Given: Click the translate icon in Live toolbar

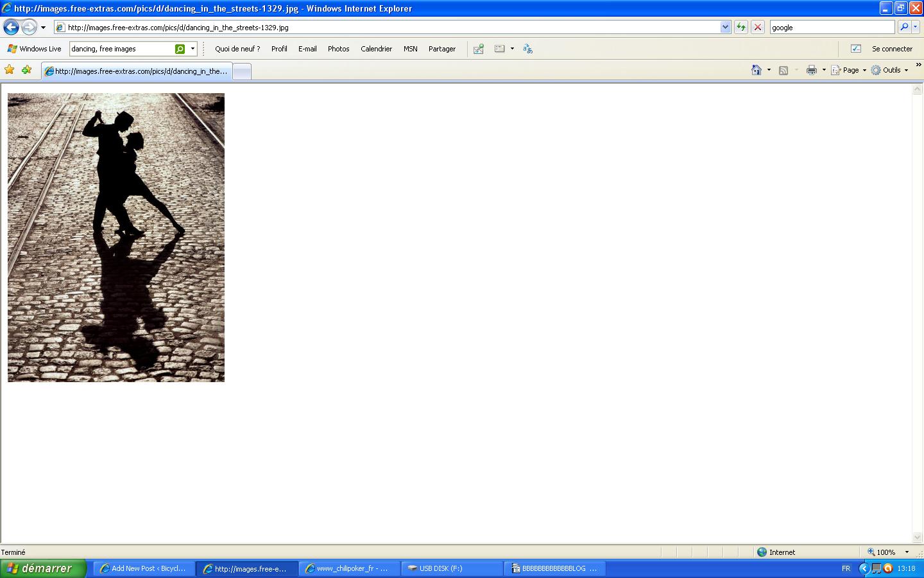Looking at the screenshot, I should pyautogui.click(x=527, y=49).
